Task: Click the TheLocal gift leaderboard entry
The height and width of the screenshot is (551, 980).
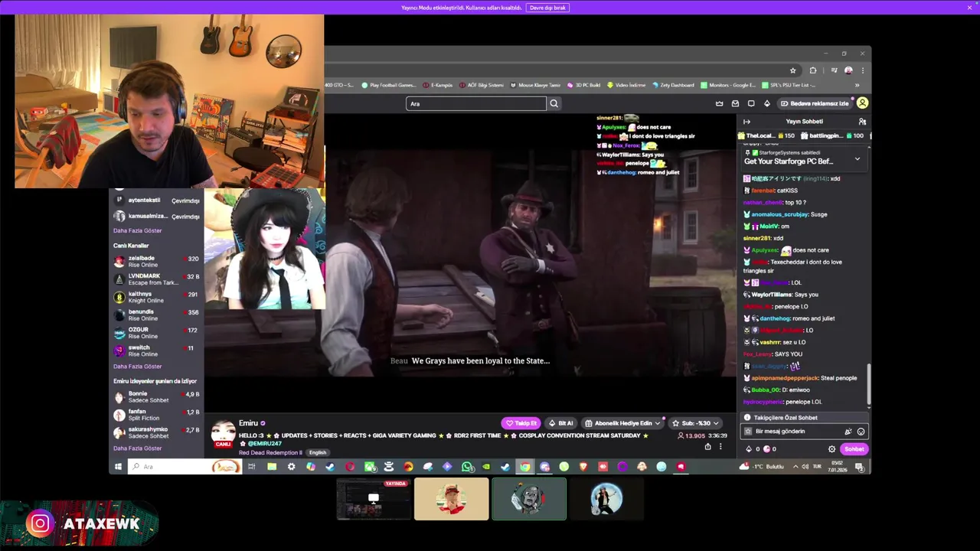Action: coord(766,135)
